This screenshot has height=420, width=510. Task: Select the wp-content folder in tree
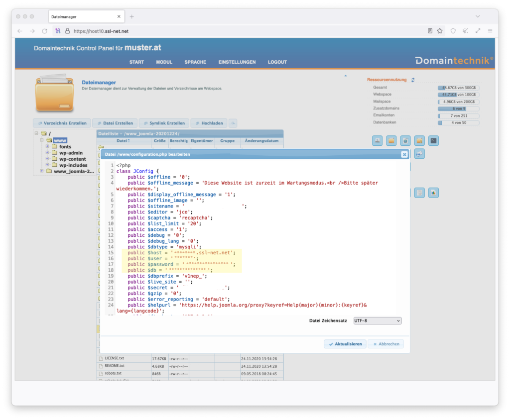pos(73,159)
